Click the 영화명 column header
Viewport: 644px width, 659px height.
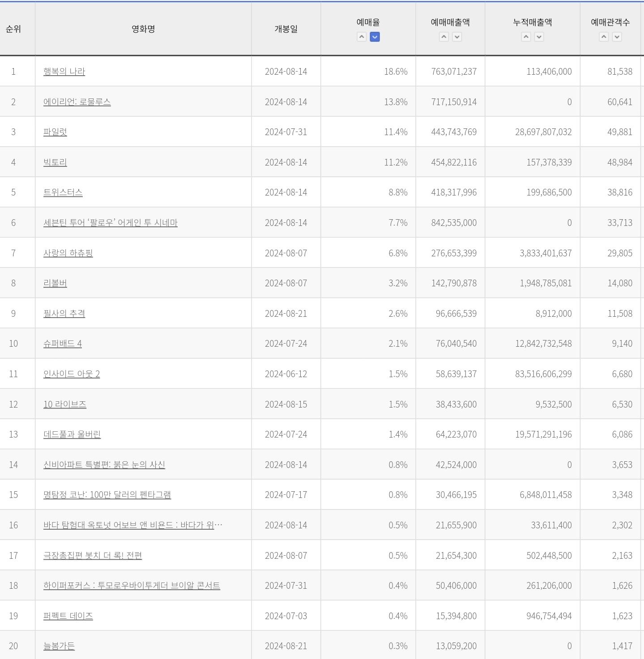[x=143, y=29]
